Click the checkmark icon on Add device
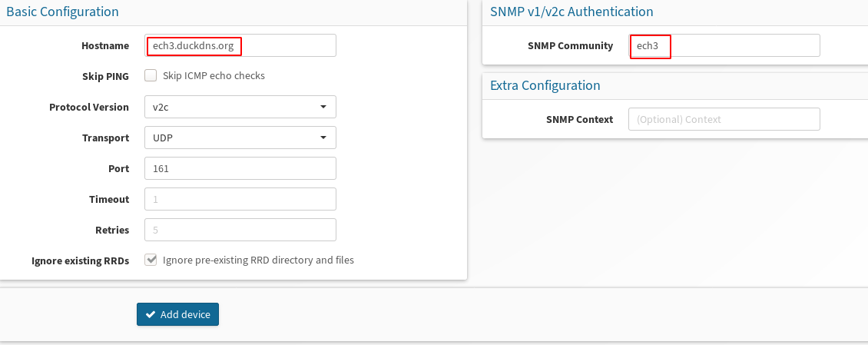This screenshot has width=868, height=345. coord(150,314)
